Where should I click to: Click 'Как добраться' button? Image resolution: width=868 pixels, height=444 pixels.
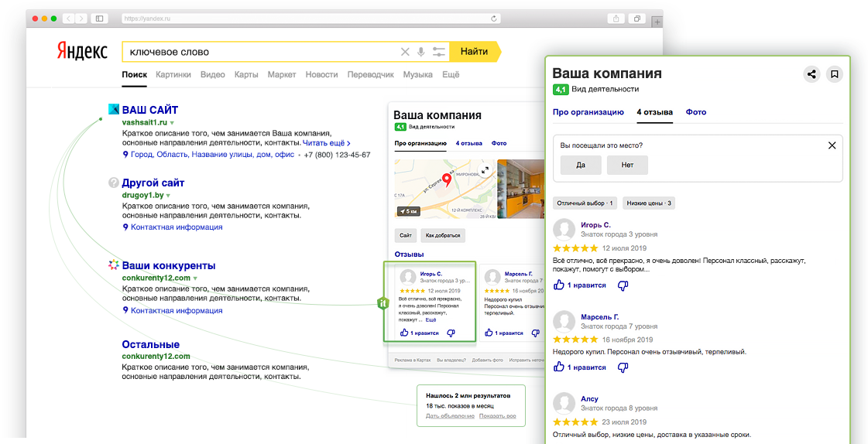tap(442, 236)
